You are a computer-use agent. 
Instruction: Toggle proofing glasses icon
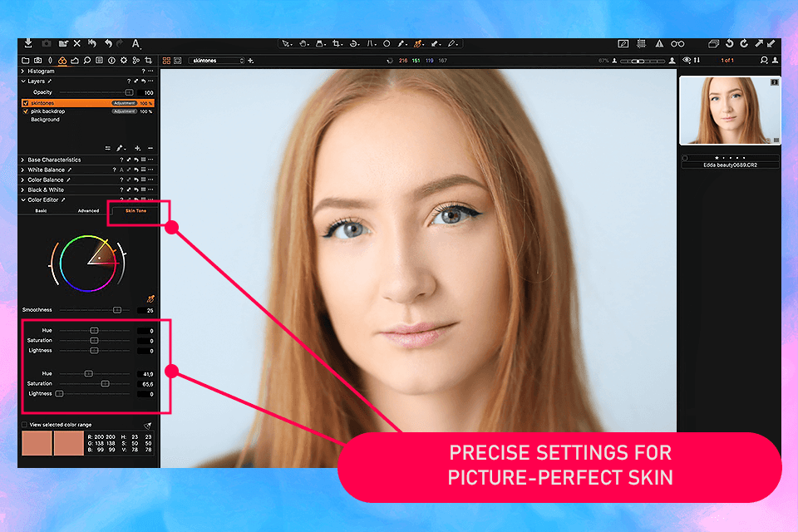(x=677, y=44)
